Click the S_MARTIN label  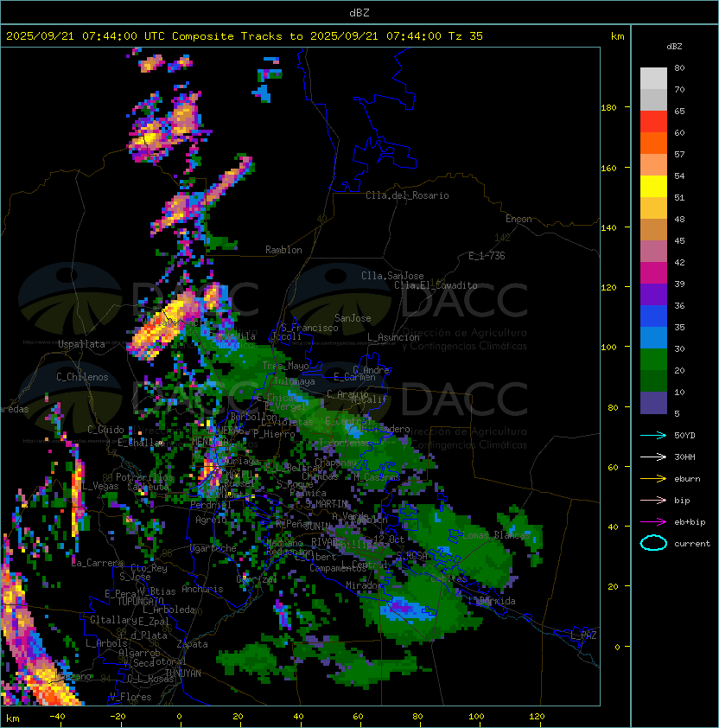point(327,504)
